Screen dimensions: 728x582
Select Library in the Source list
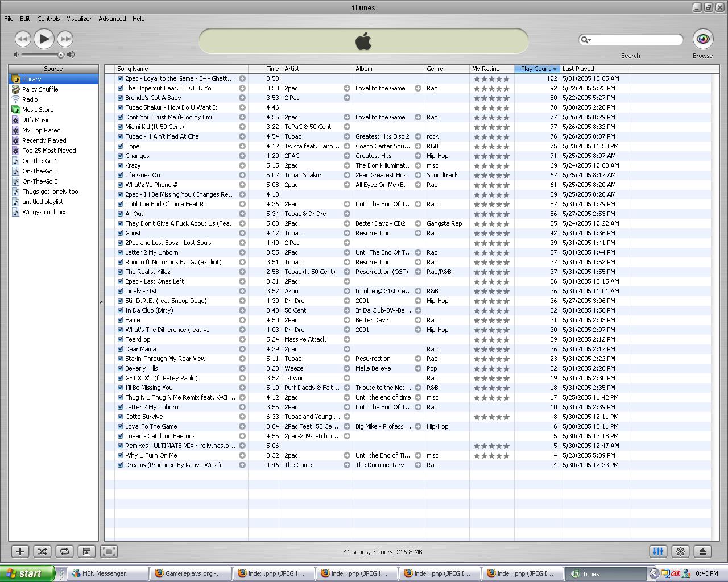(x=53, y=79)
